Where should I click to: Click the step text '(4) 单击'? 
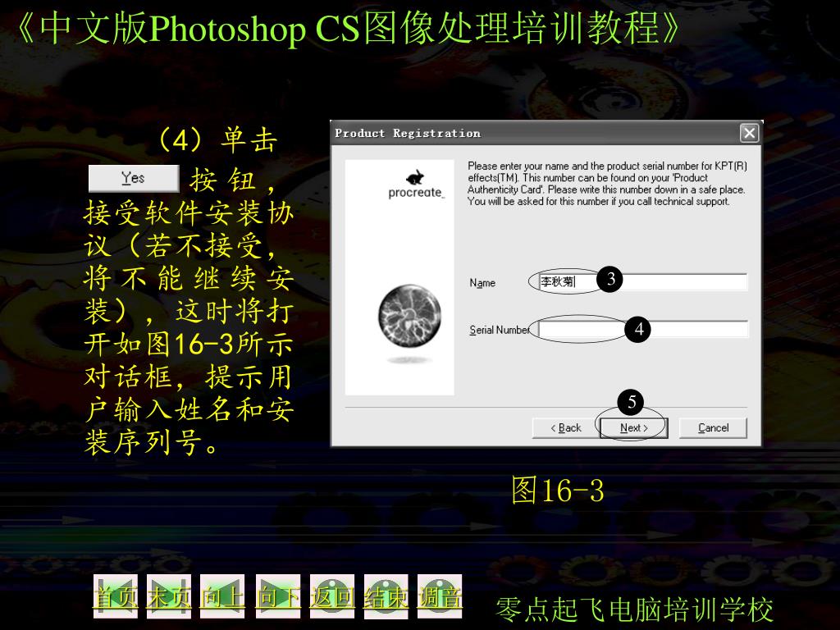[x=217, y=141]
